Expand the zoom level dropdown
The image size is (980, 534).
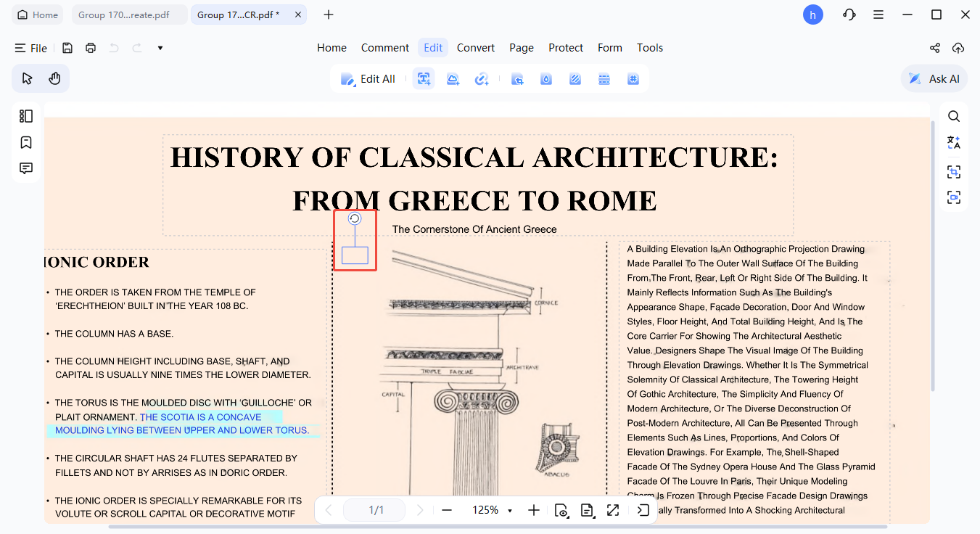tap(510, 510)
